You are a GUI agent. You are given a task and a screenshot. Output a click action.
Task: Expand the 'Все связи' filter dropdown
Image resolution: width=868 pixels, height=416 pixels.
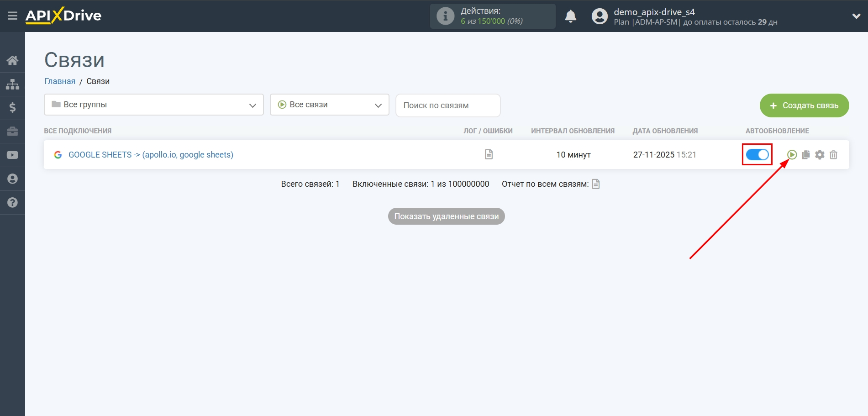[329, 105]
